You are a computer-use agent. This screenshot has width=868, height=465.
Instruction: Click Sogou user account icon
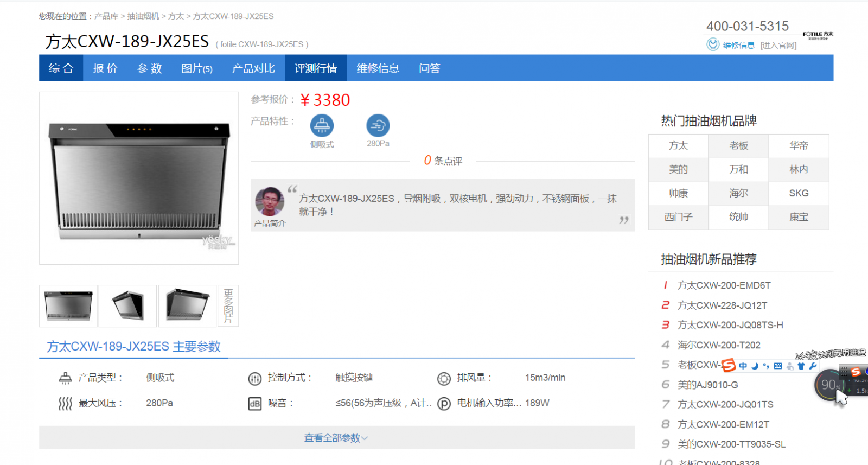(x=790, y=366)
